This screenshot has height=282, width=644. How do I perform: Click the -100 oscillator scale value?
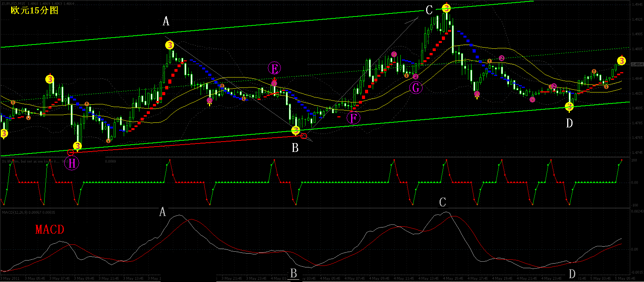[x=634, y=205]
